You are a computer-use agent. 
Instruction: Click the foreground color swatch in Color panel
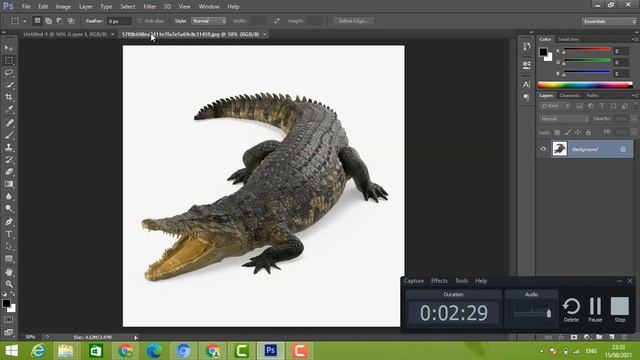click(543, 52)
